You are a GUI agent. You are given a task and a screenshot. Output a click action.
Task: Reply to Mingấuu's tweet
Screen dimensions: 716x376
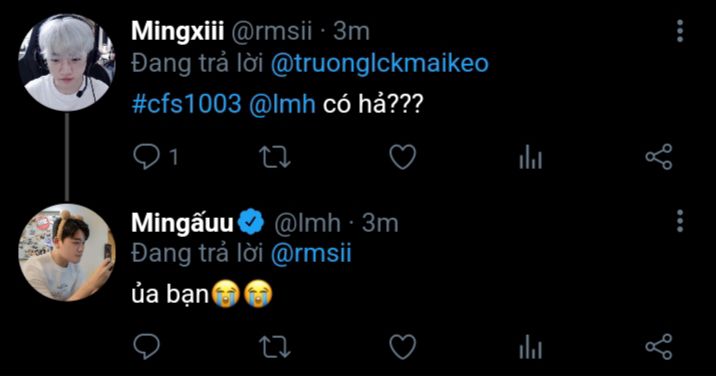147,346
